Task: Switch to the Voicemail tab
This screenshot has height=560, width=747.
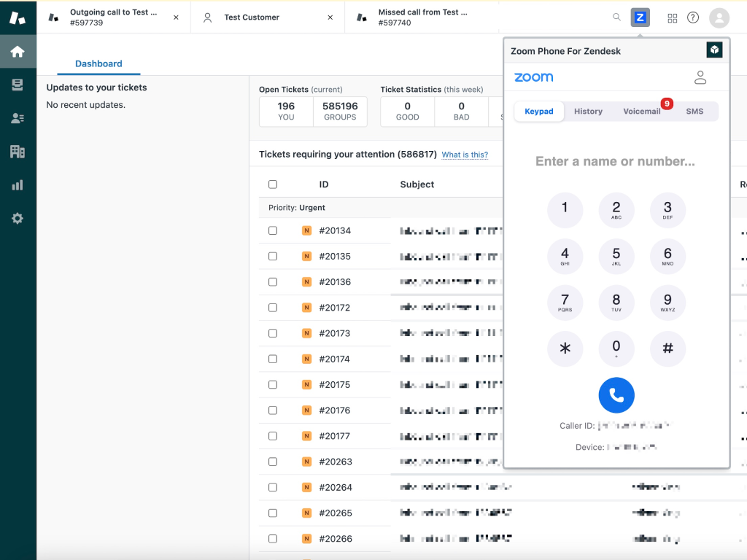Action: pyautogui.click(x=641, y=112)
